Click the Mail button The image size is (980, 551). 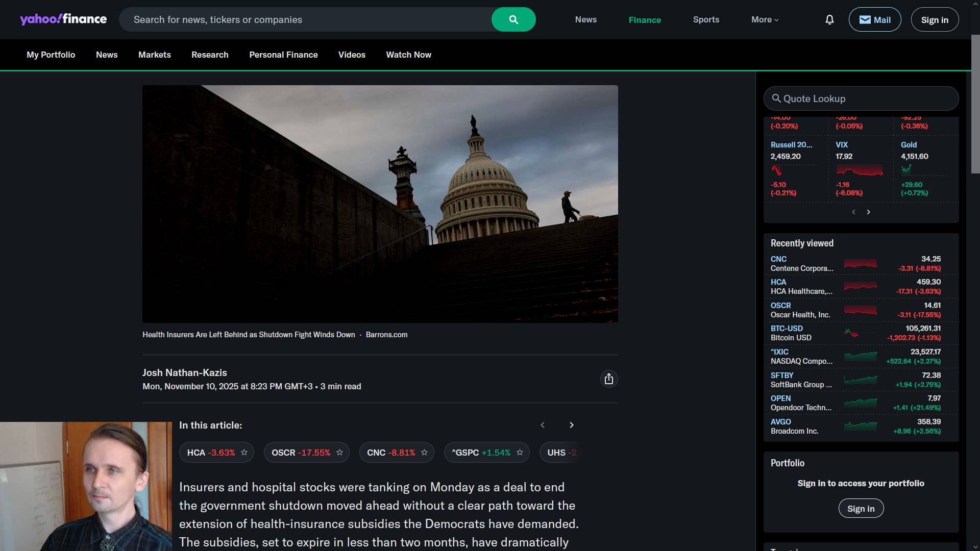point(874,20)
